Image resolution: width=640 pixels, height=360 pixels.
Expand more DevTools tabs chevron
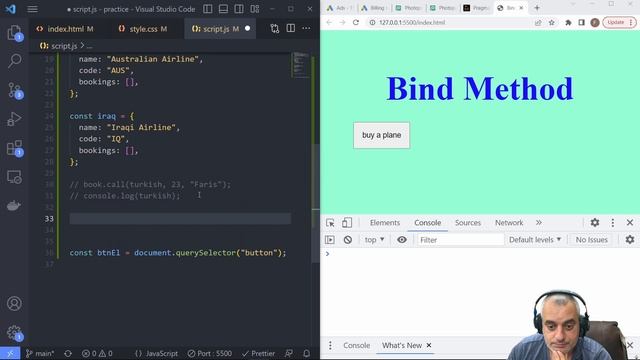(x=539, y=223)
